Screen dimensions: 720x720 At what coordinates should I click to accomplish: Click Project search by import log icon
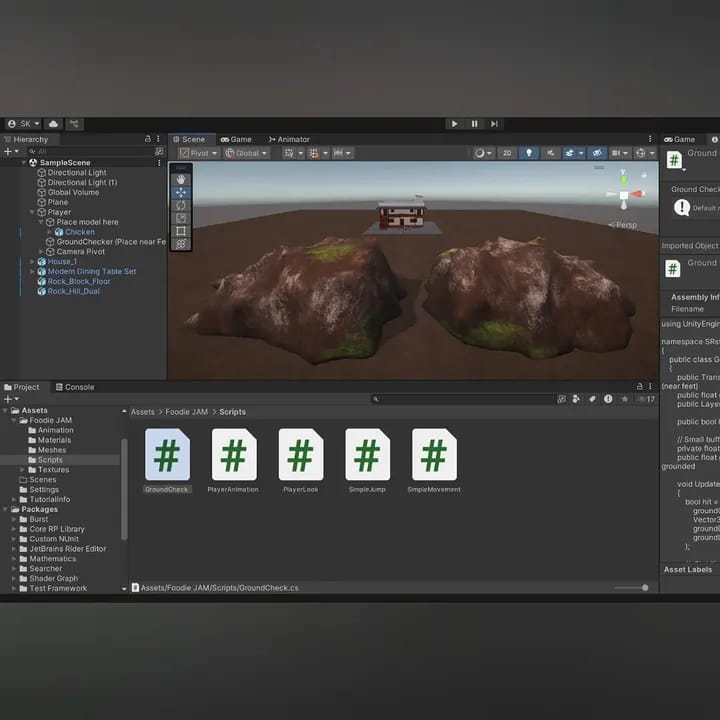tap(608, 399)
